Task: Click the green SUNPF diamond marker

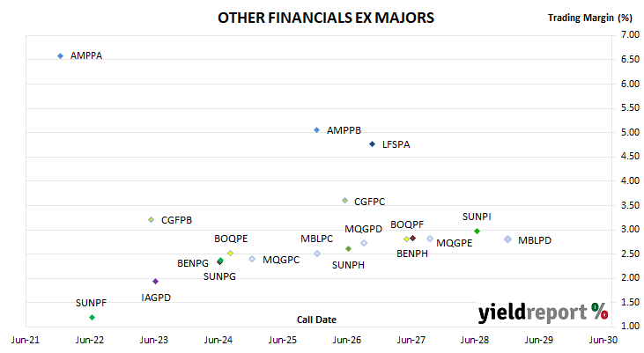Action: coord(92,317)
